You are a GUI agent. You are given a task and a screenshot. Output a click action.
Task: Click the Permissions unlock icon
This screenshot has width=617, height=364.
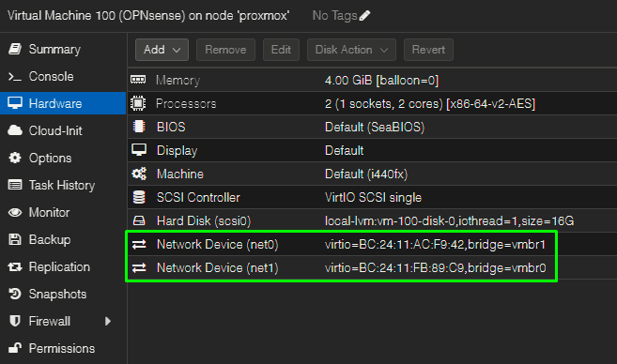[15, 348]
